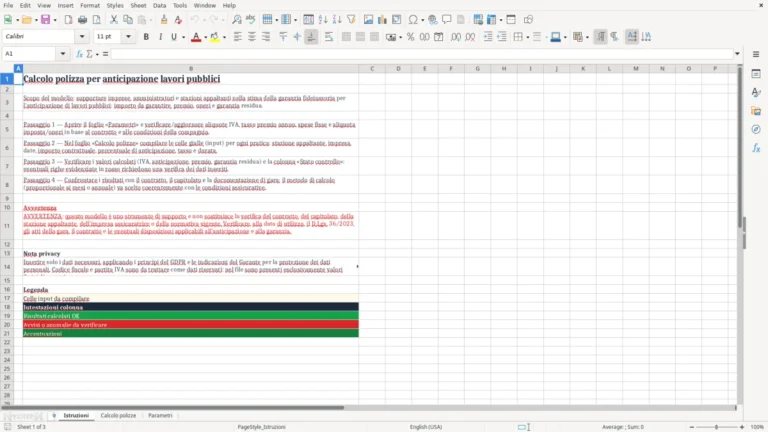This screenshot has height=432, width=768.
Task: Open Find and Replace tool
Action: pyautogui.click(x=237, y=20)
